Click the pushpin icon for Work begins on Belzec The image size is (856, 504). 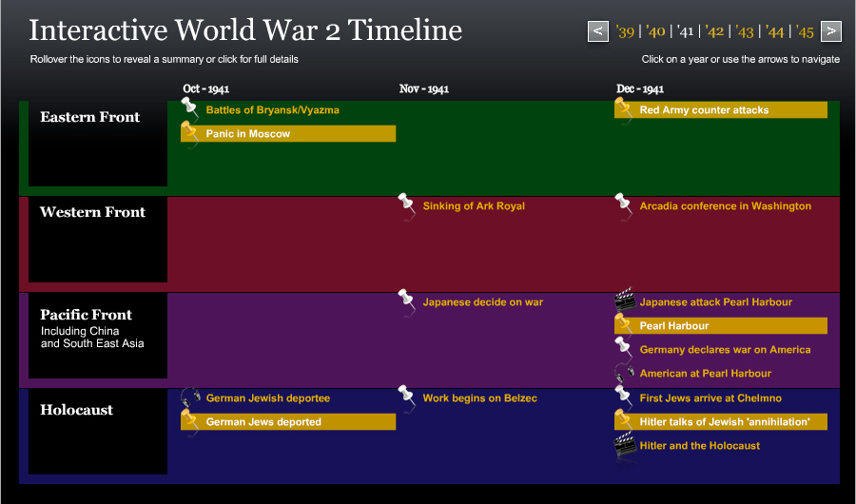(407, 397)
